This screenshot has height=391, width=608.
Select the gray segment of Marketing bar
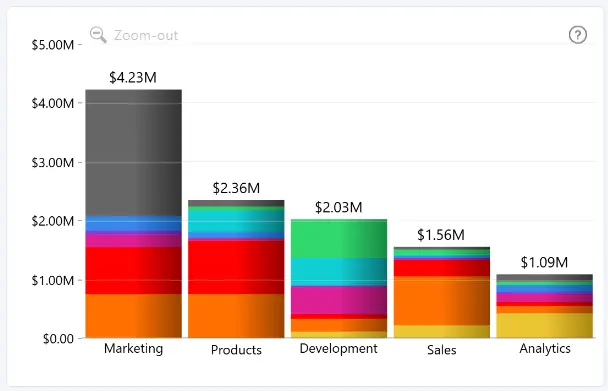click(133, 153)
